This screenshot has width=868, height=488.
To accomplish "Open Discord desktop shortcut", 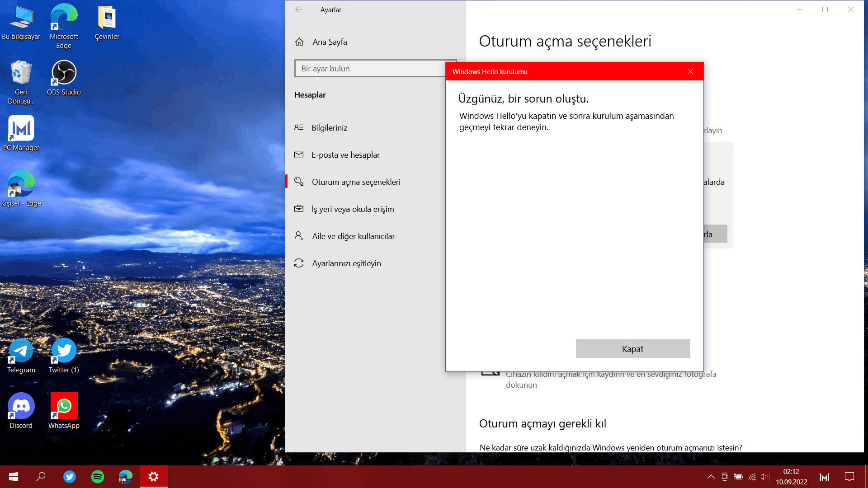I will tap(21, 410).
